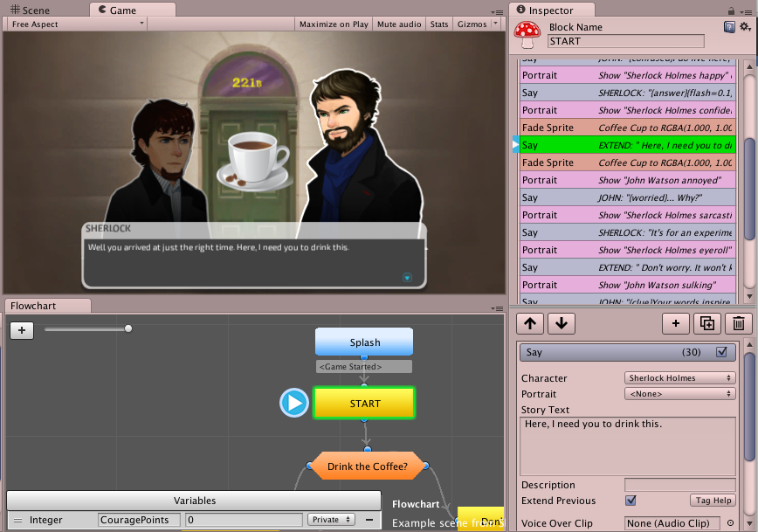
Task: Click the play icon beside START block
Action: coord(294,403)
